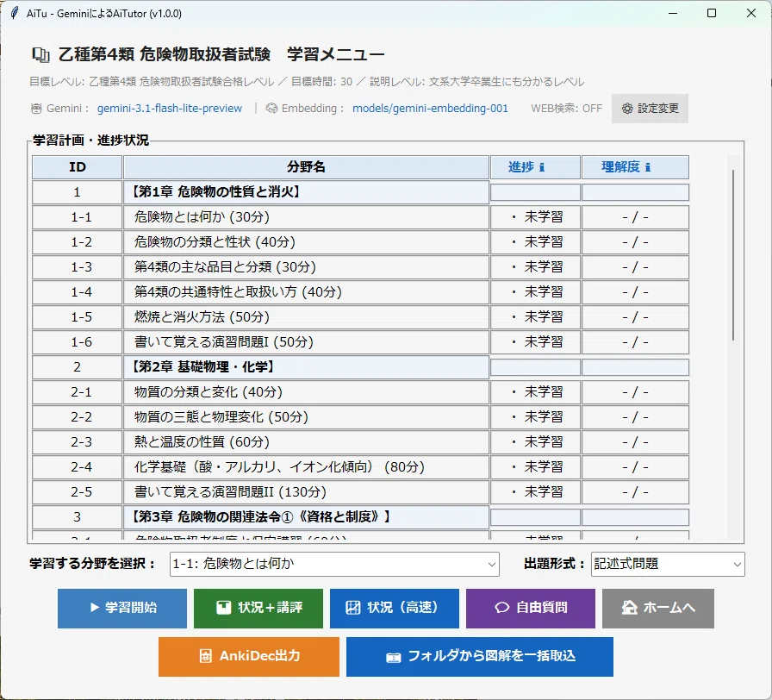Click 未学習 status in row 1-2

point(535,242)
